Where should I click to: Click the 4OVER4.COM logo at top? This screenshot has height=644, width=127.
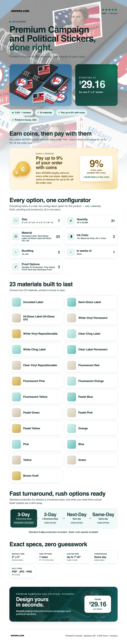pyautogui.click(x=20, y=11)
